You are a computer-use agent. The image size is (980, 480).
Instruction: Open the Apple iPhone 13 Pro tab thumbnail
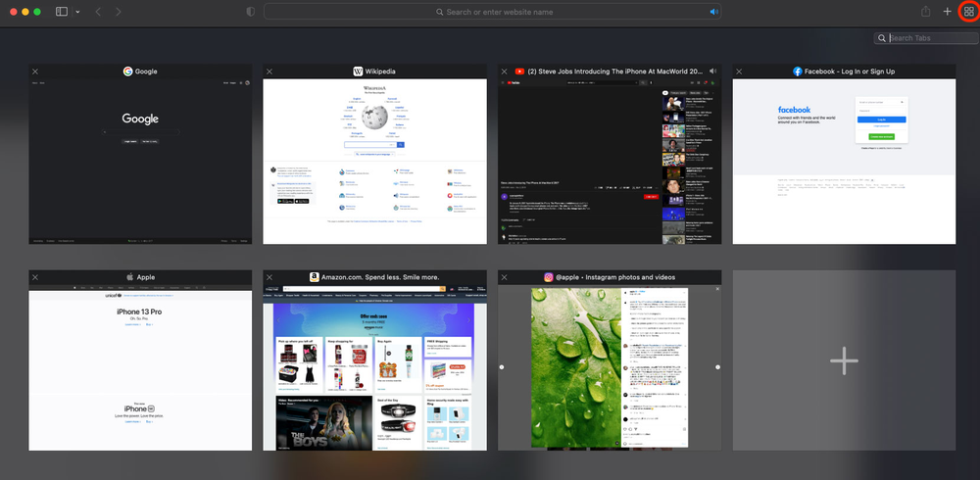click(140, 367)
